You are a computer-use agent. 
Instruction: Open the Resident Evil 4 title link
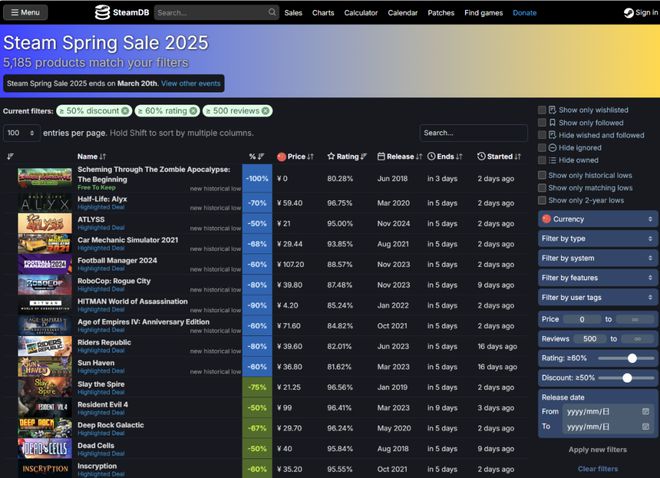103,404
